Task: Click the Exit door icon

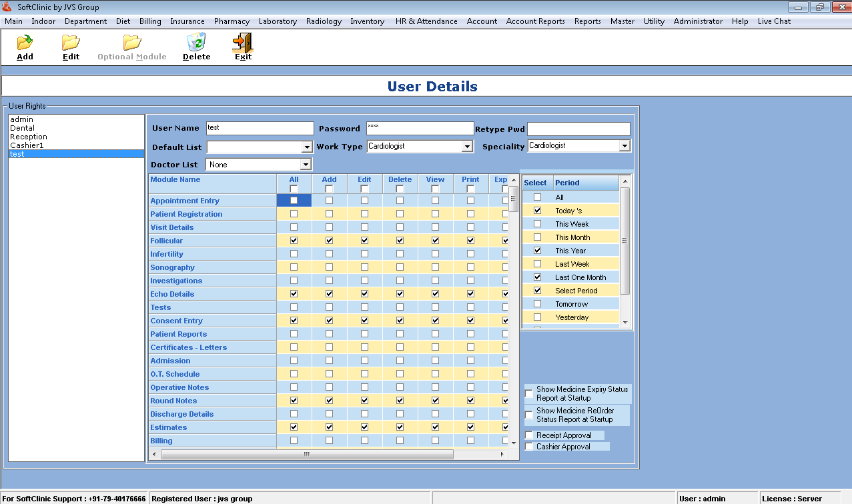Action: 243,43
